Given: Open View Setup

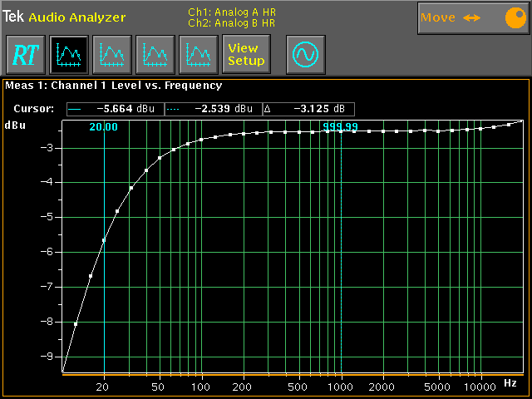Looking at the screenshot, I should tap(246, 55).
